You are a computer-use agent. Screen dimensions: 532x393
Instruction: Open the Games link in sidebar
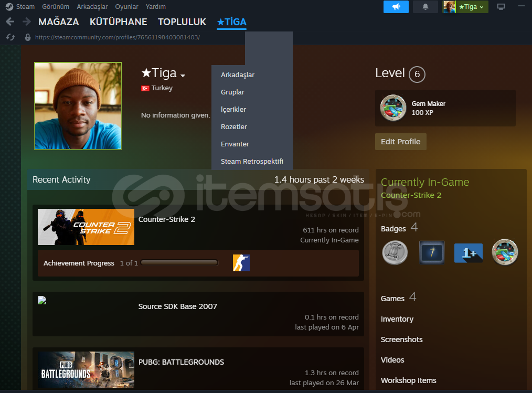point(392,299)
